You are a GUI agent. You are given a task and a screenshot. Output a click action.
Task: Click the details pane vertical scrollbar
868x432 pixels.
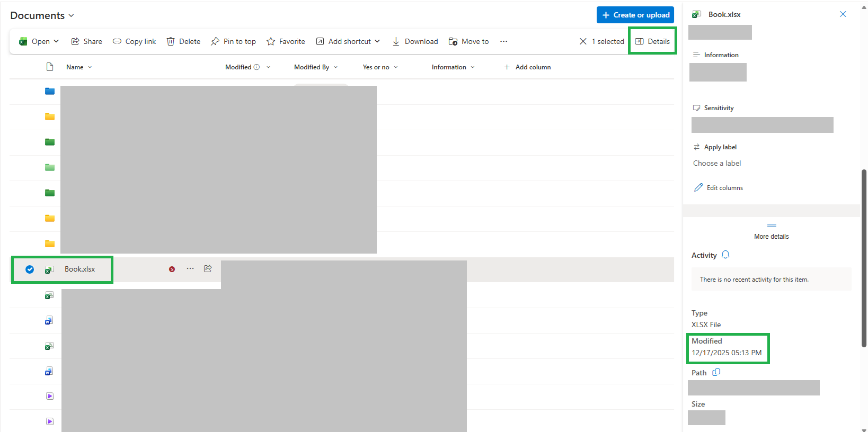click(864, 258)
